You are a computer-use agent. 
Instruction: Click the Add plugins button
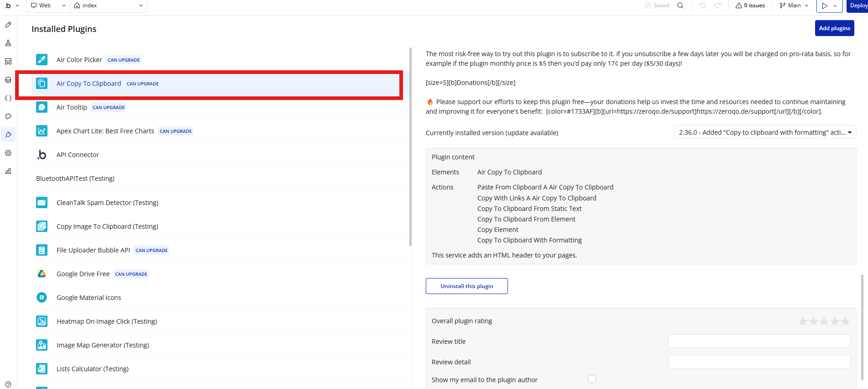point(834,28)
